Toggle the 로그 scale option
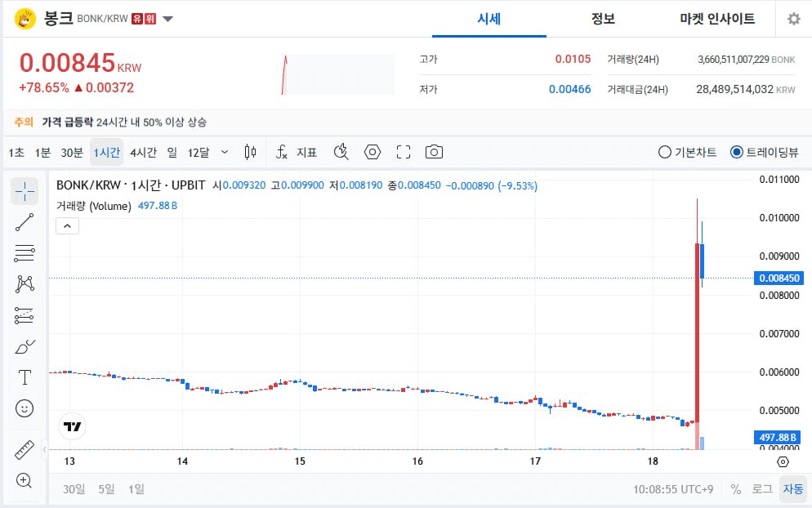The image size is (812, 508). (x=762, y=489)
